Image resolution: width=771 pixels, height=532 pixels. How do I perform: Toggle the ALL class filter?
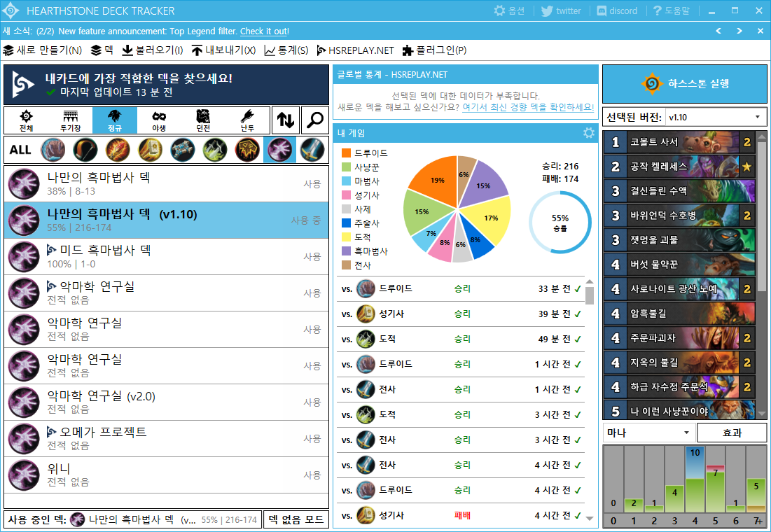[20, 150]
